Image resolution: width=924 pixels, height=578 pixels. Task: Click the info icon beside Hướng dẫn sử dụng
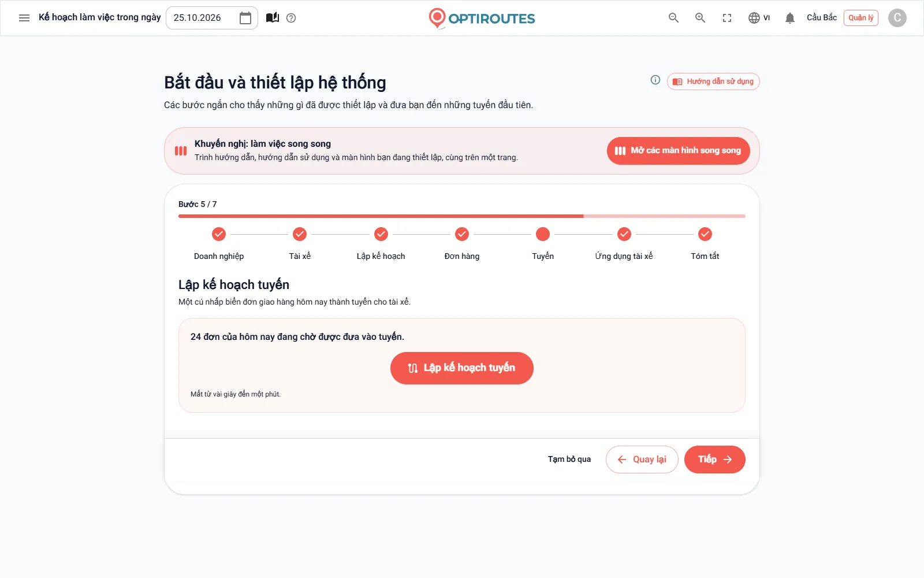(655, 80)
